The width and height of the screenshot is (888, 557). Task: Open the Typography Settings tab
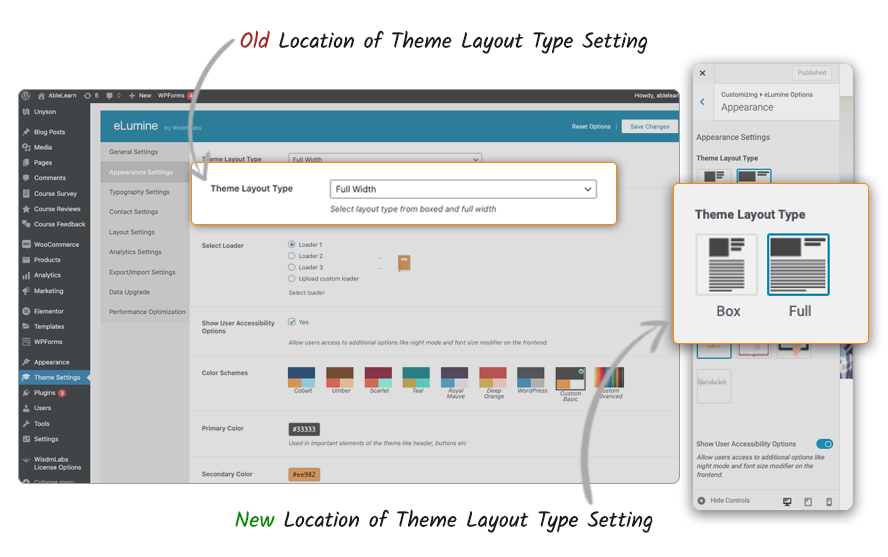(139, 192)
